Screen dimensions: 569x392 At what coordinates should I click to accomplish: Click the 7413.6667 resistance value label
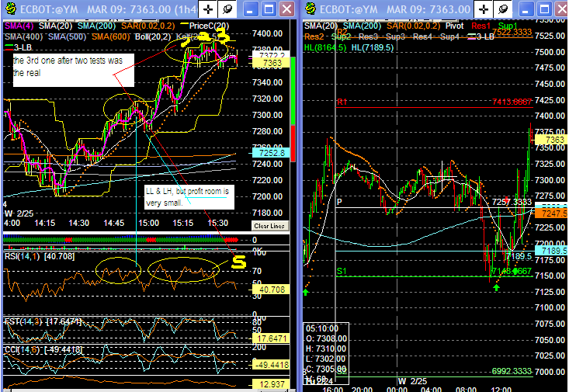[512, 102]
